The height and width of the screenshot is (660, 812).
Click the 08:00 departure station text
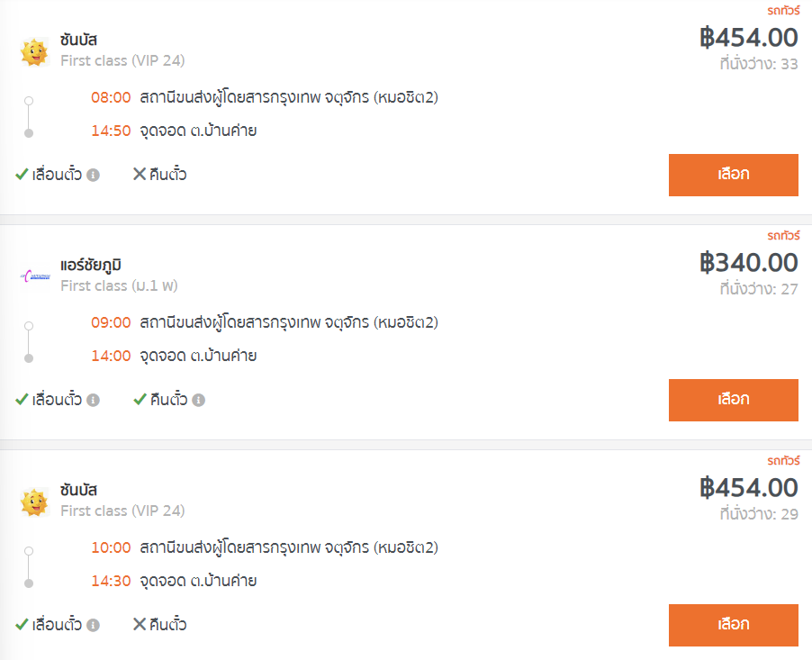289,97
